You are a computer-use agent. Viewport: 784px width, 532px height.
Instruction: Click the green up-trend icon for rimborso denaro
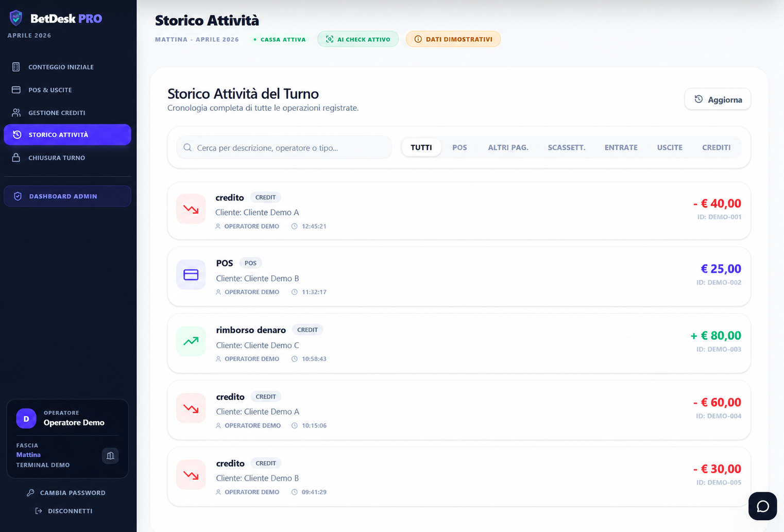click(x=191, y=341)
